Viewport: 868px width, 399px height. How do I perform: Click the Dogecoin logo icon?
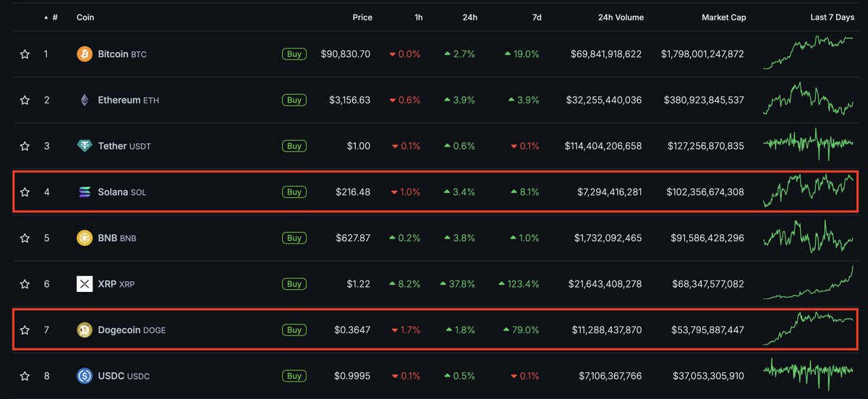85,330
